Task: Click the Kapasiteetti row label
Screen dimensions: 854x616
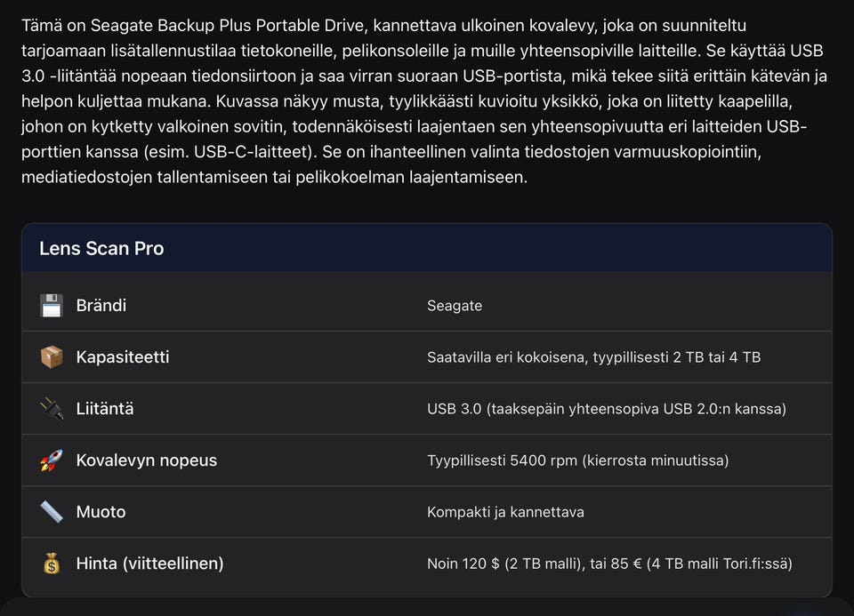Action: coord(123,357)
